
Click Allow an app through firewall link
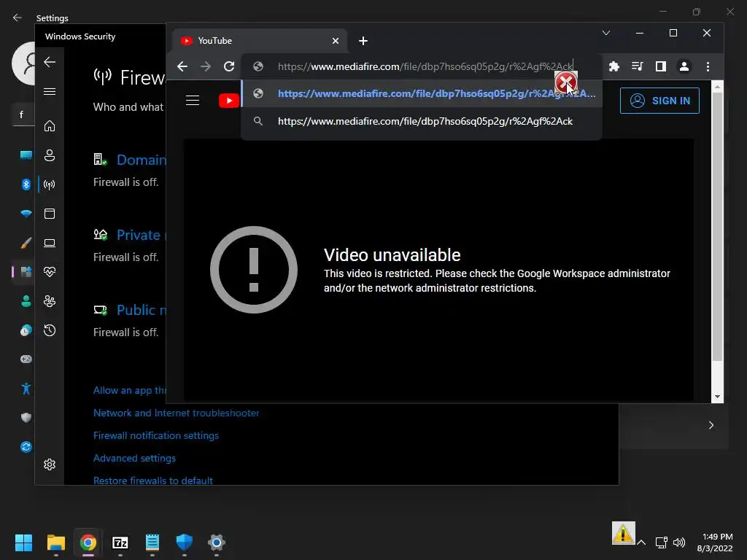coord(130,391)
